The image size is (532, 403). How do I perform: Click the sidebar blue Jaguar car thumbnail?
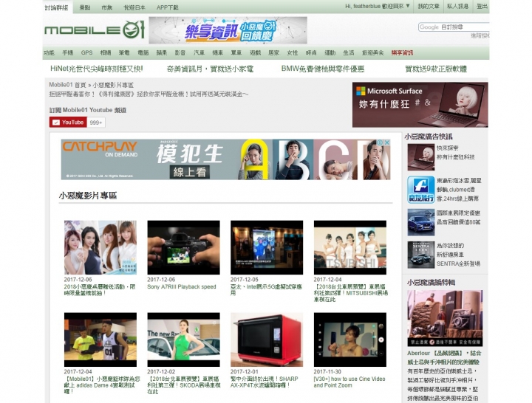(420, 222)
